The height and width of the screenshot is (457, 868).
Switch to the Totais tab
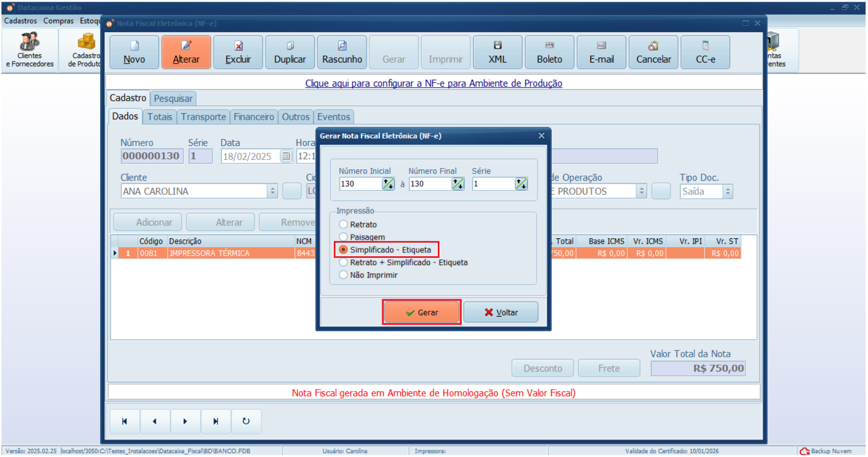pyautogui.click(x=160, y=117)
